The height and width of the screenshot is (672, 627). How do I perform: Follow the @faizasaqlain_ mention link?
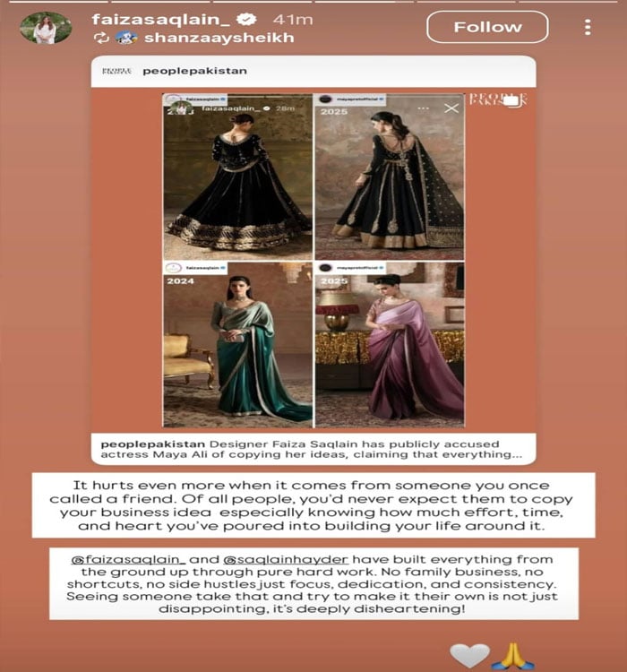click(x=129, y=560)
